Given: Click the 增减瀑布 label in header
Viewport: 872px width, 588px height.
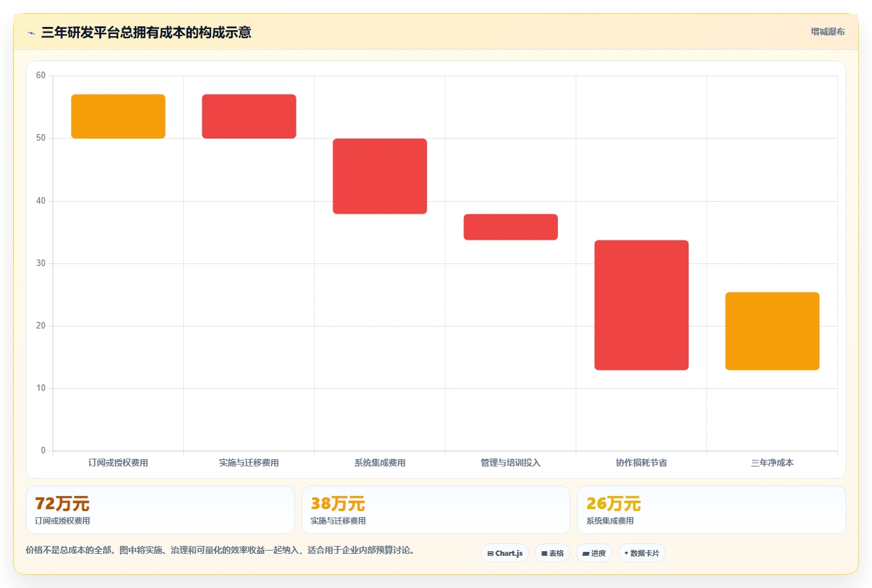Looking at the screenshot, I should coord(828,32).
